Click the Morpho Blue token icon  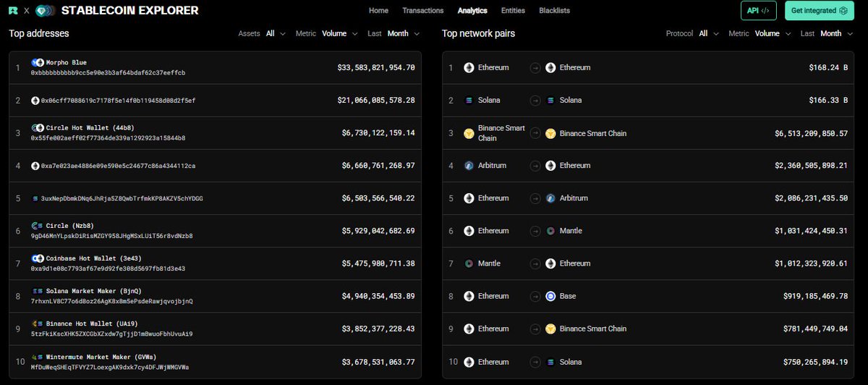coord(38,63)
